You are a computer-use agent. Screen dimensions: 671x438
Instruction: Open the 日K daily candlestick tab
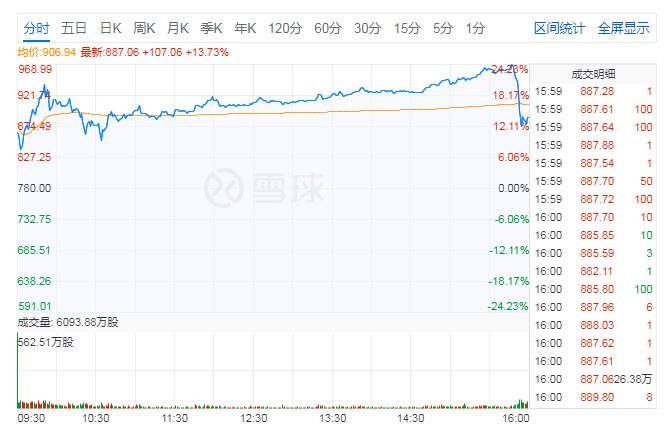pyautogui.click(x=110, y=28)
